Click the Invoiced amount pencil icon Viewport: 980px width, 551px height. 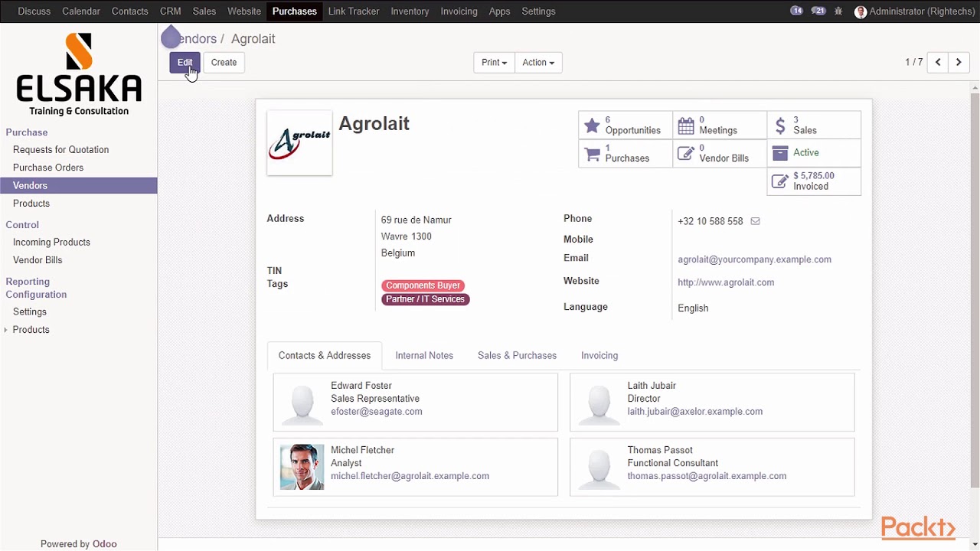[780, 181]
